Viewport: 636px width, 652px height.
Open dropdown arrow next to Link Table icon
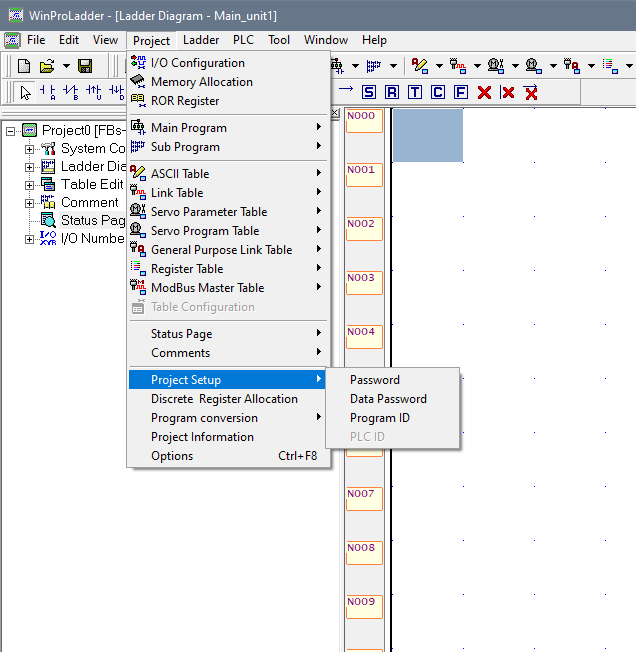[477, 66]
